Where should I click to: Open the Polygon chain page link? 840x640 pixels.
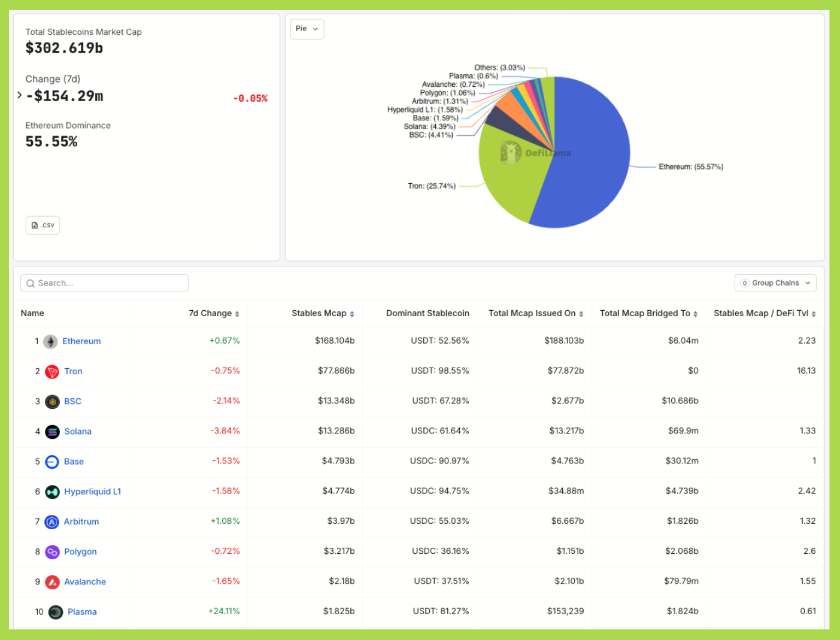click(x=80, y=551)
